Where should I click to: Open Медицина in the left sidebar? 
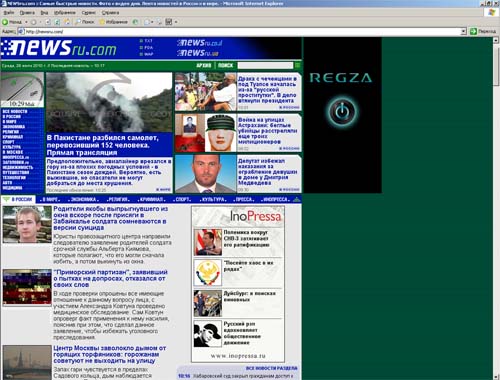pyautogui.click(x=12, y=188)
